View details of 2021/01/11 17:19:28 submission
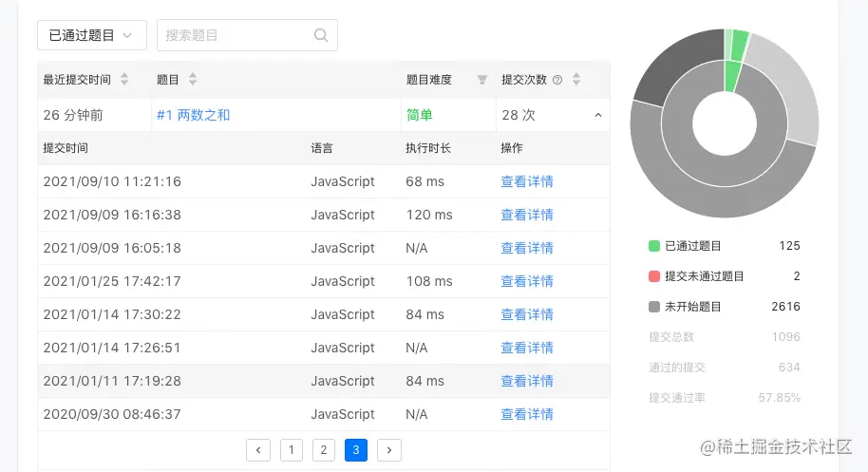 [x=527, y=381]
